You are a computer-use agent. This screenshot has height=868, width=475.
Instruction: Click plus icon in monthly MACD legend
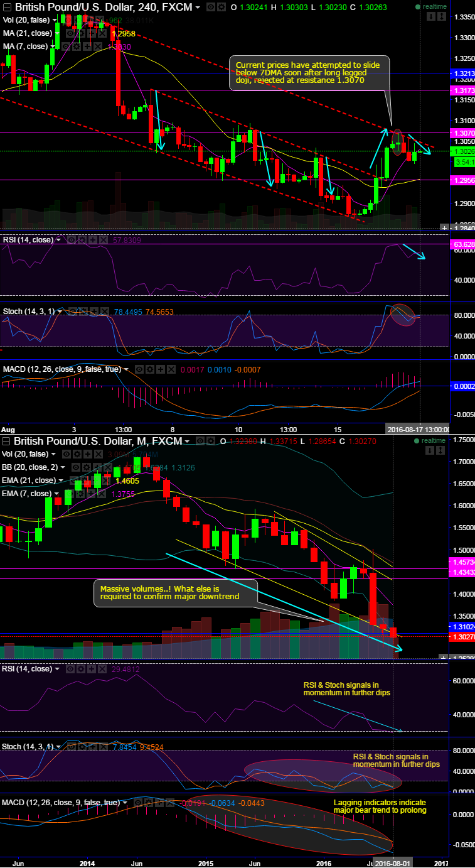159,803
